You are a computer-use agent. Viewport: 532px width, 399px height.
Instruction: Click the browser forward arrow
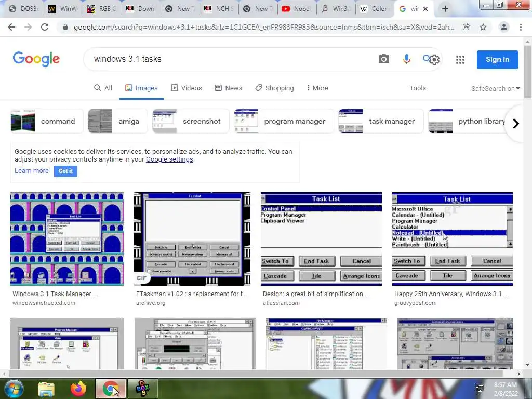coord(28,27)
